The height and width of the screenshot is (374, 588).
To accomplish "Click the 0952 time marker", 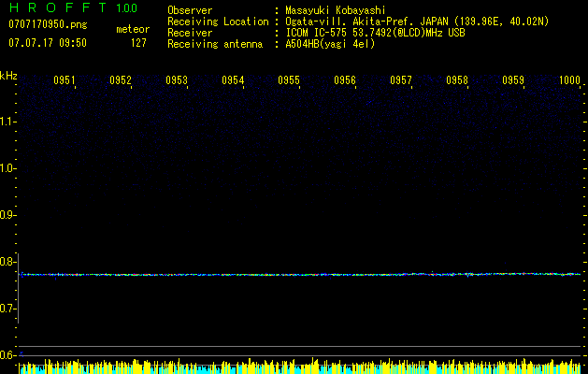I will [x=121, y=80].
